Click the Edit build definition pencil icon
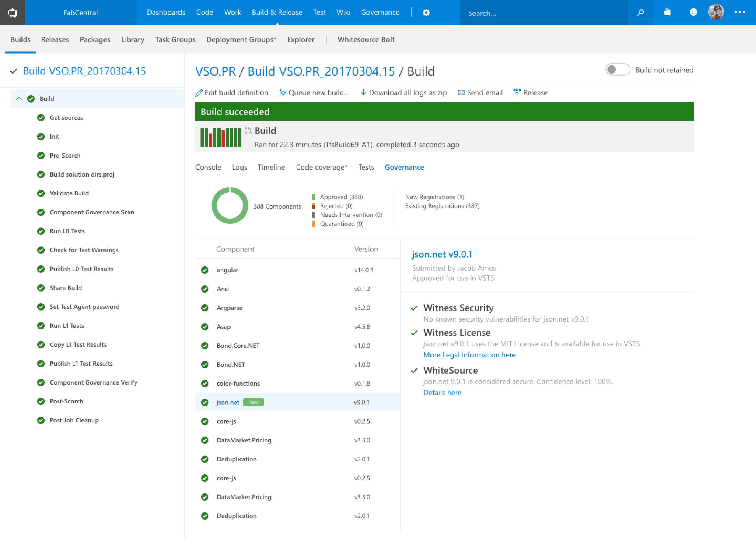756x538 pixels. click(199, 93)
